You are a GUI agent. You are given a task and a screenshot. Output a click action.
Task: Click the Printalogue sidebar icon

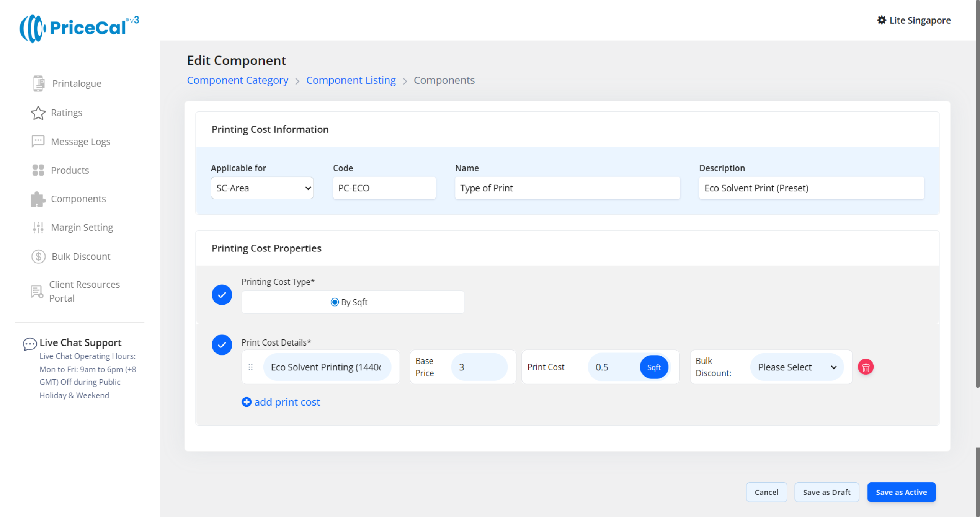click(38, 83)
